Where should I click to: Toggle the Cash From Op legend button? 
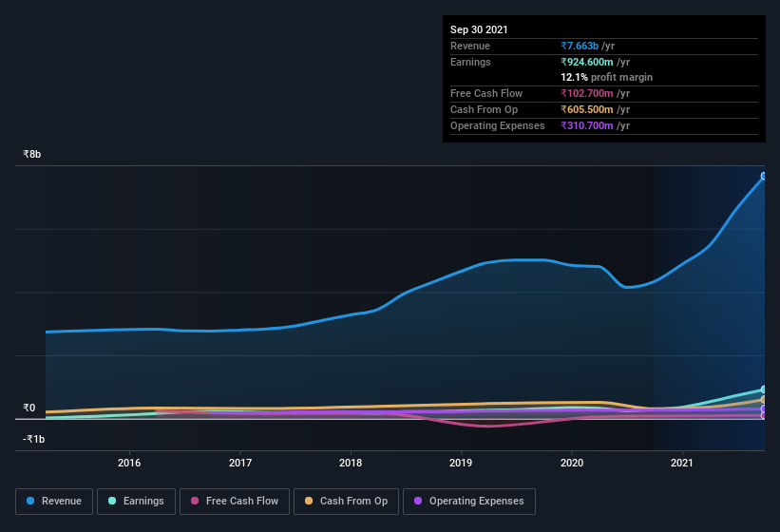[x=346, y=502]
